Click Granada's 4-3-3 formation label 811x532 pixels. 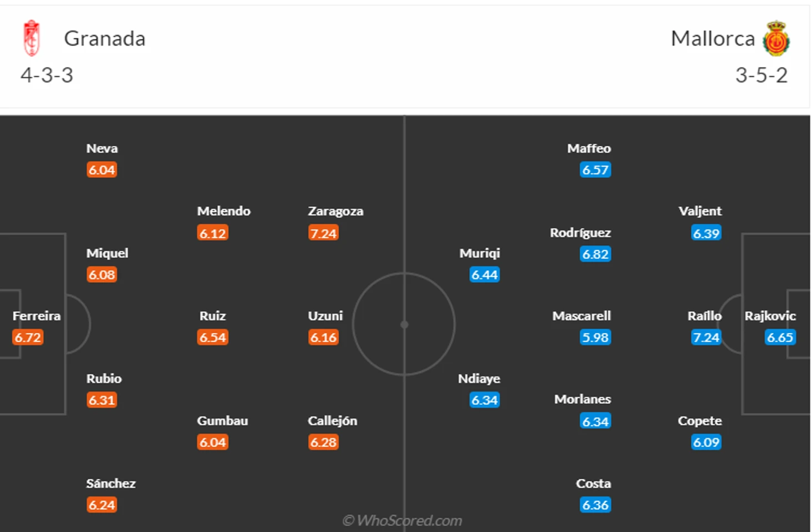pos(47,75)
